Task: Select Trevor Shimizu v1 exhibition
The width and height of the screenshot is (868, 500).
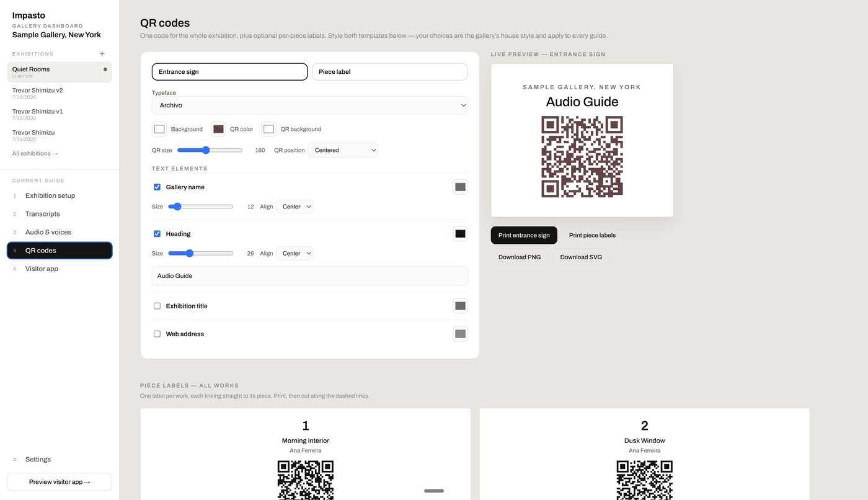Action: tap(60, 114)
